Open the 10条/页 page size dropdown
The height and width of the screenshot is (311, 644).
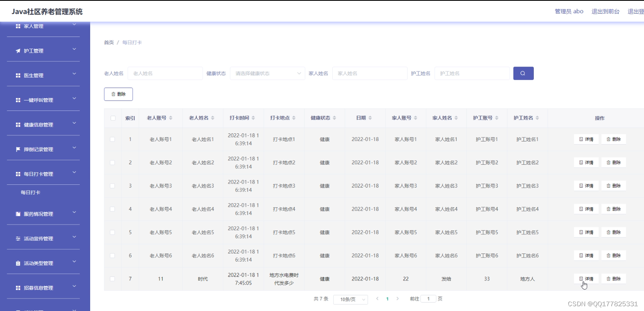[x=351, y=299]
